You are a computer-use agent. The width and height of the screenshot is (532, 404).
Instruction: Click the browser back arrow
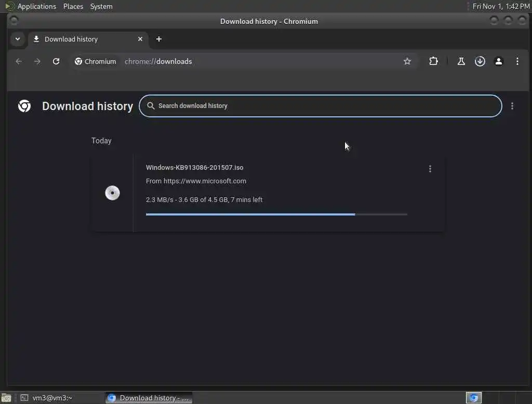[x=19, y=61]
